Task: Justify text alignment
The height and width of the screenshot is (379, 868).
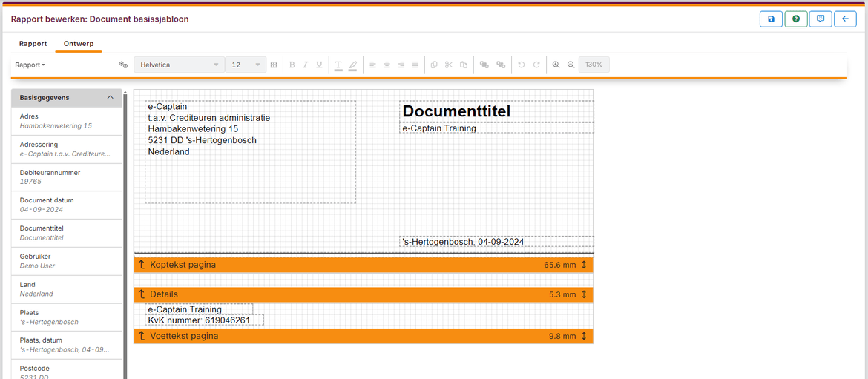Action: [415, 65]
